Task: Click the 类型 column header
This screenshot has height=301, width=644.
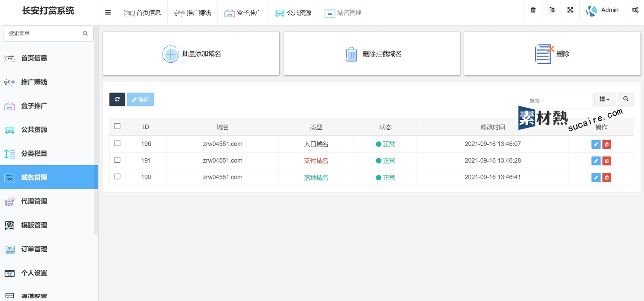Action: click(x=316, y=127)
